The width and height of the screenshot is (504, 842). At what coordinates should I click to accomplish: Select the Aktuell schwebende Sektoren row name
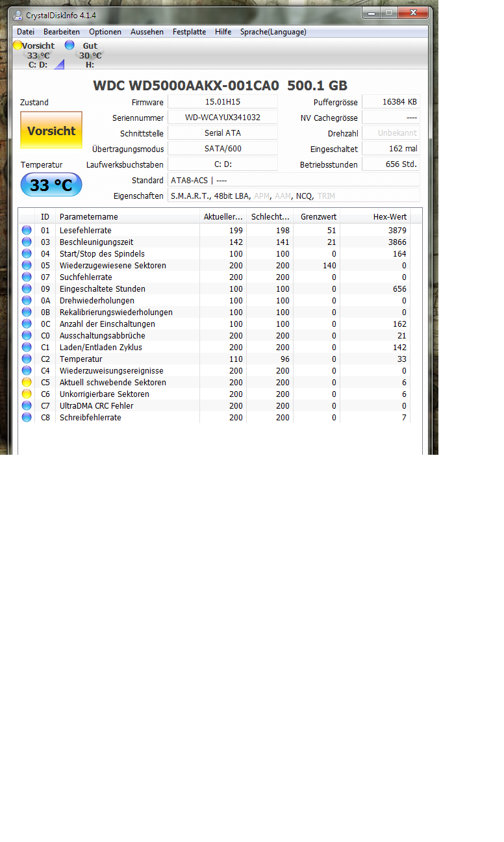[x=112, y=382]
